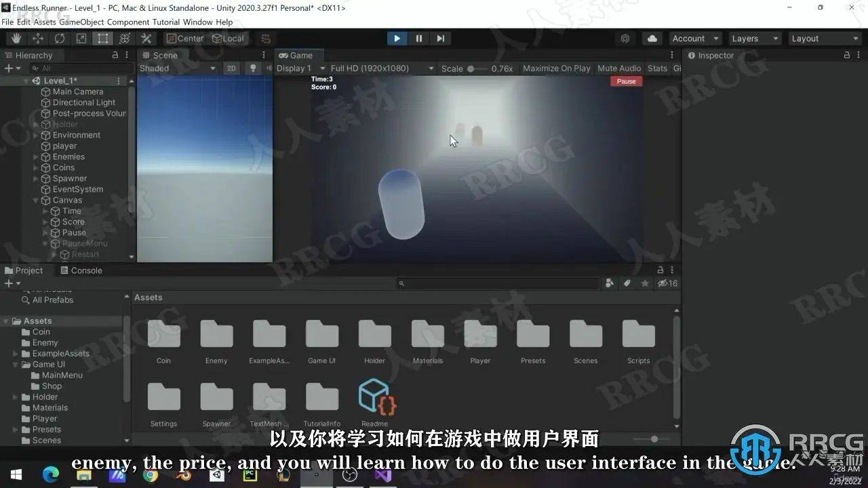This screenshot has width=868, height=488.
Task: Open Layout dropdown
Action: click(824, 39)
